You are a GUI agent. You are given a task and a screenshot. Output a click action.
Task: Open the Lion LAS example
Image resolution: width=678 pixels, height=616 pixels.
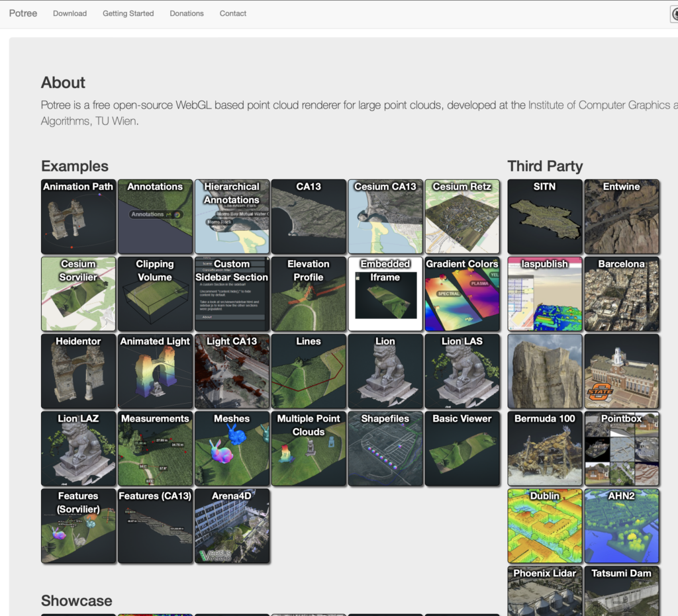point(462,371)
